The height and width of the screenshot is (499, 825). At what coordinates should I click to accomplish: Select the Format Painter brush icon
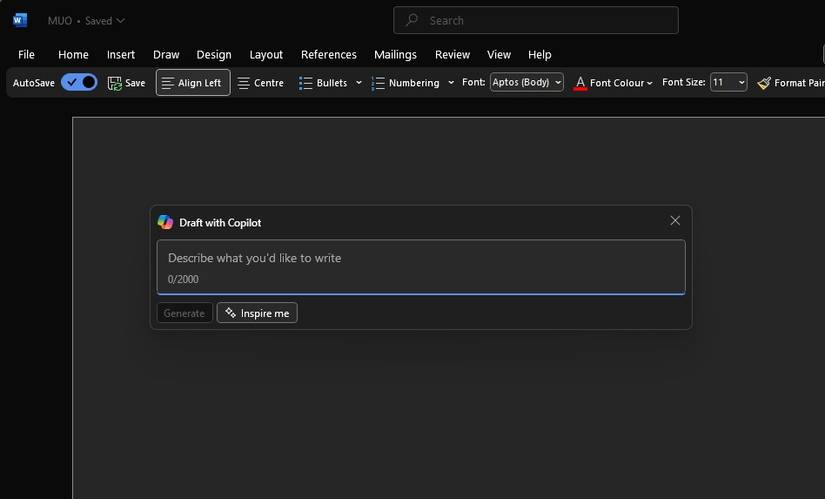pos(764,83)
